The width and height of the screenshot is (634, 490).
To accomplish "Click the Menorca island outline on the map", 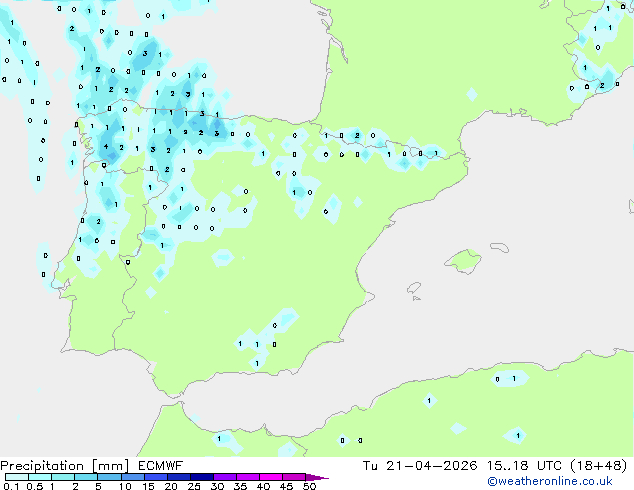I will (499, 247).
